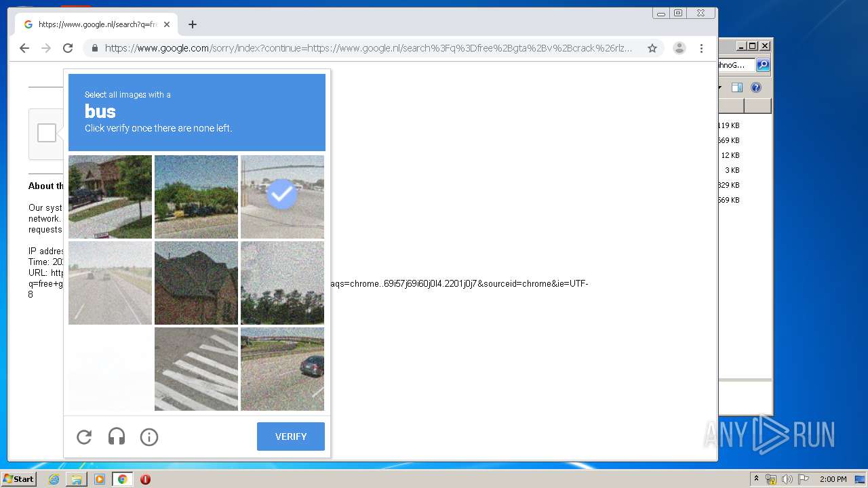Click the Chrome address bar URL
The width and height of the screenshot is (868, 488).
pos(368,48)
